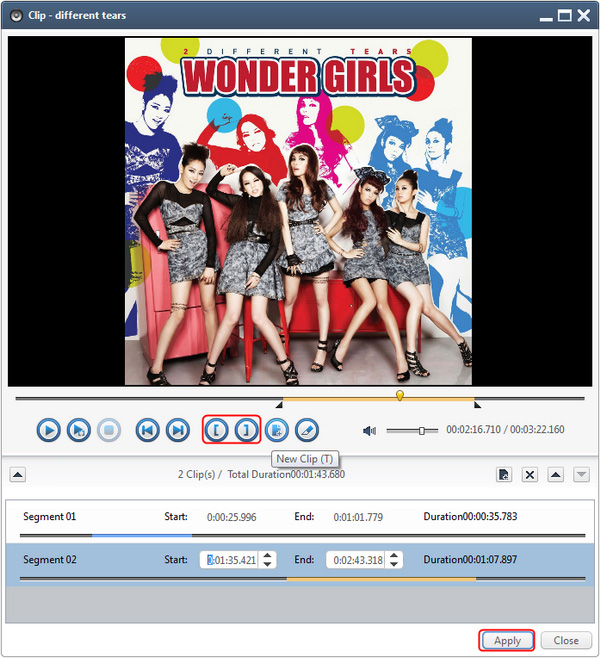Mute audio with the speaker icon

369,430
